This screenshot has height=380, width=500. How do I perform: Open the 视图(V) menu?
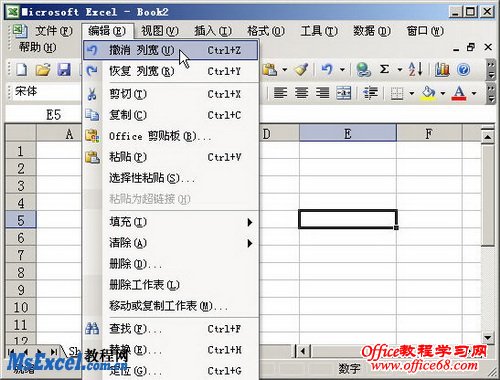click(x=160, y=31)
